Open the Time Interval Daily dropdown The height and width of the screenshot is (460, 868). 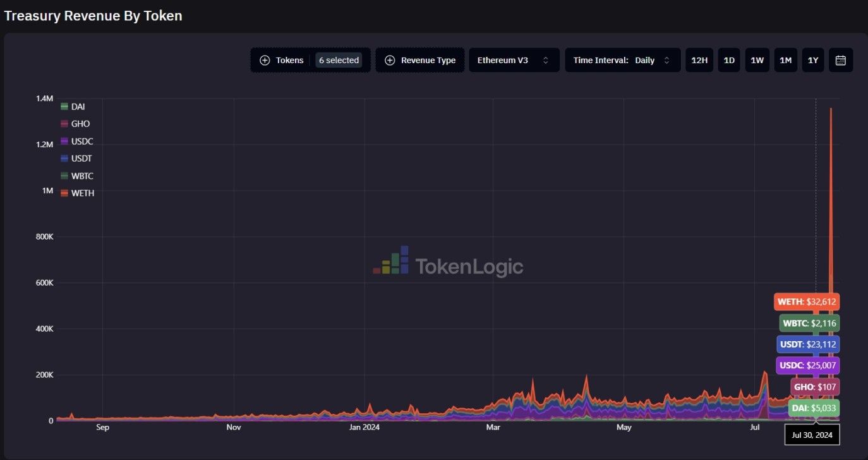622,60
